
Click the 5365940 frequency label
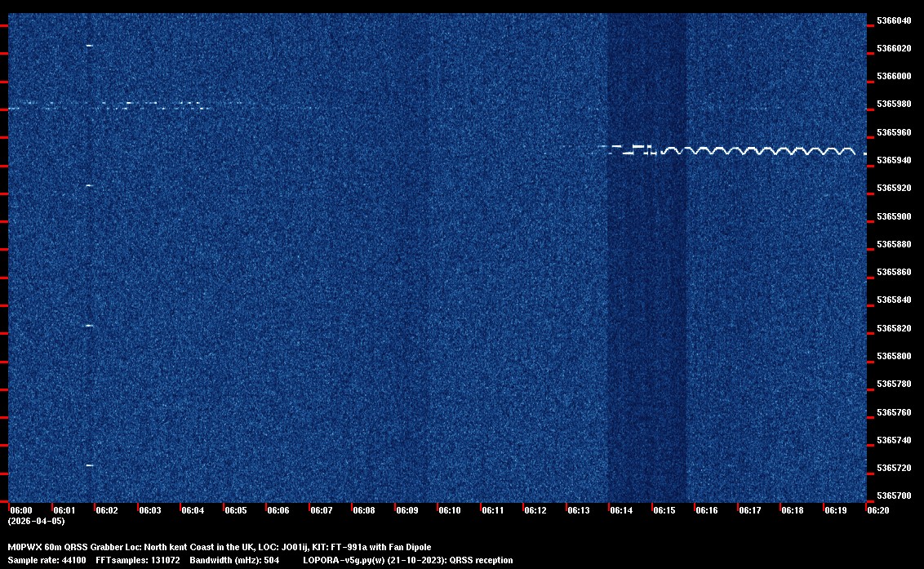[x=893, y=160]
